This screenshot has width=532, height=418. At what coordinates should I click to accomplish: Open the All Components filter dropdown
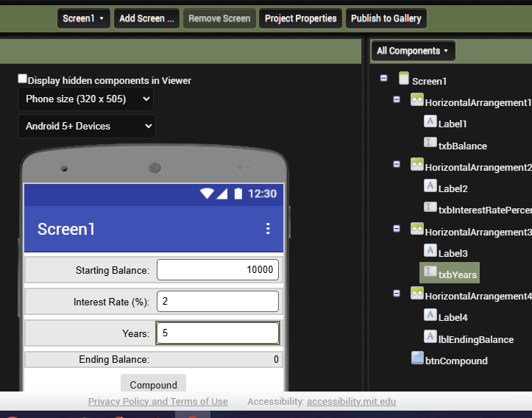(413, 51)
